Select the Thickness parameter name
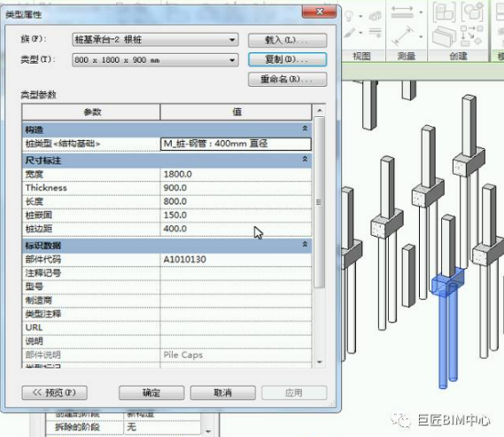504x437 pixels. tap(46, 188)
